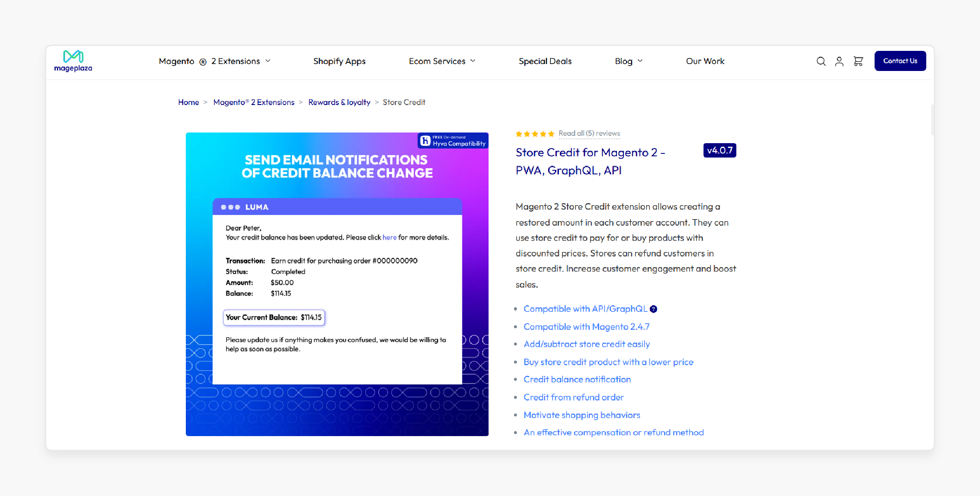Click the API/GraphQL help question mark icon
The height and width of the screenshot is (496, 980).
pos(653,309)
